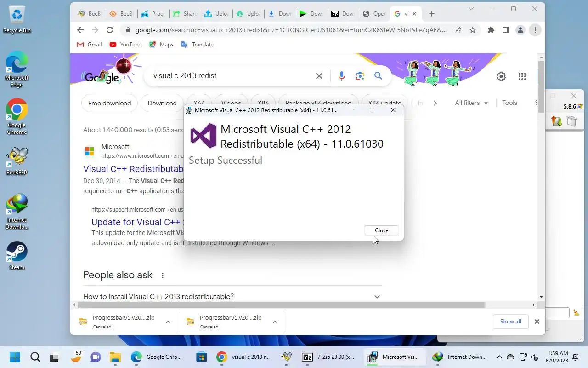Select the Free download filter chip
The width and height of the screenshot is (588, 368).
pyautogui.click(x=109, y=103)
